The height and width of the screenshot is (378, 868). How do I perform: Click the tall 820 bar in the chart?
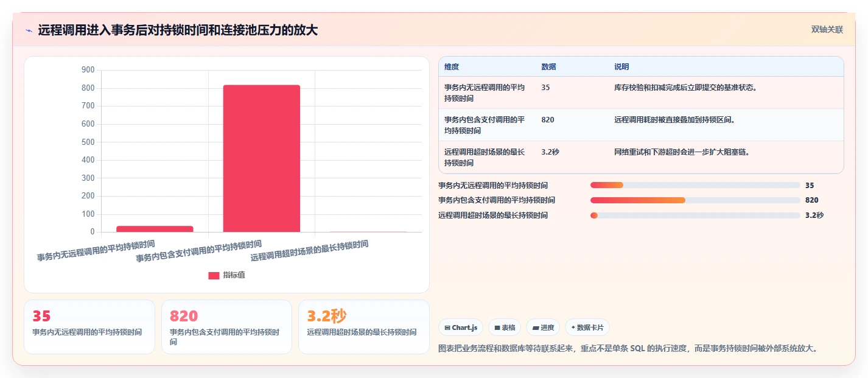(262, 158)
